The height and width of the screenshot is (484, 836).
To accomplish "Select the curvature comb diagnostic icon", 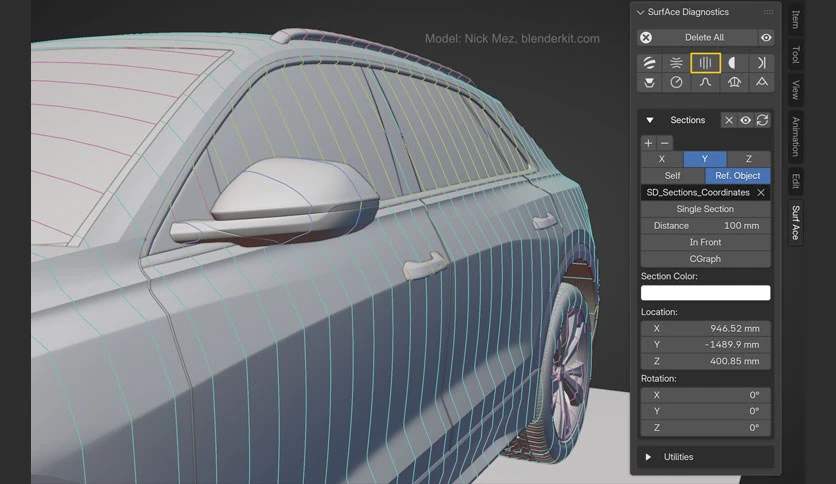I will [734, 83].
